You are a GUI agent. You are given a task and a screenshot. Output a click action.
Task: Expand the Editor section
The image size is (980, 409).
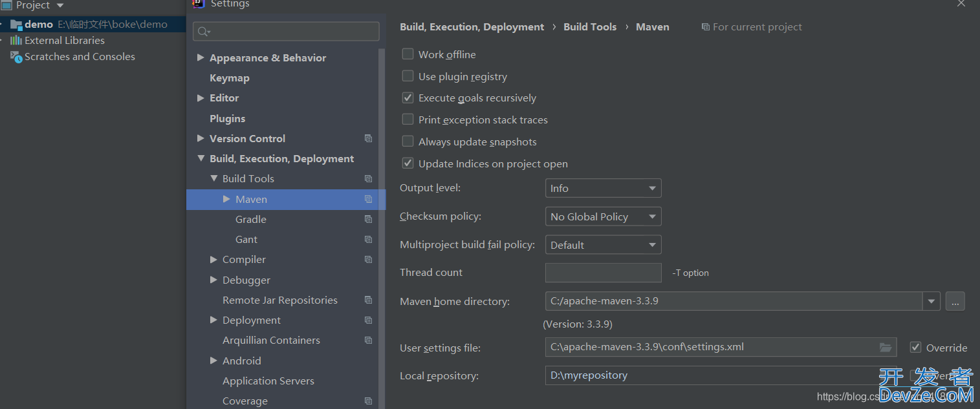coord(201,98)
